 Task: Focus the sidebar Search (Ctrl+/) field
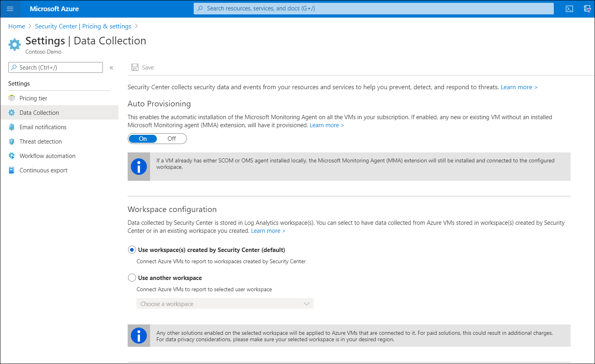pyautogui.click(x=56, y=68)
